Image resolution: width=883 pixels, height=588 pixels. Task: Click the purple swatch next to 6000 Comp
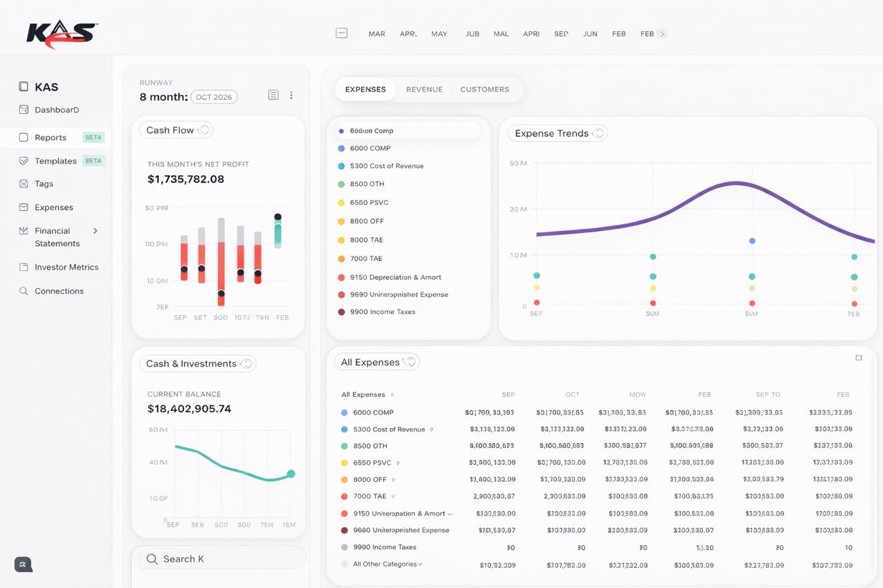pos(341,130)
